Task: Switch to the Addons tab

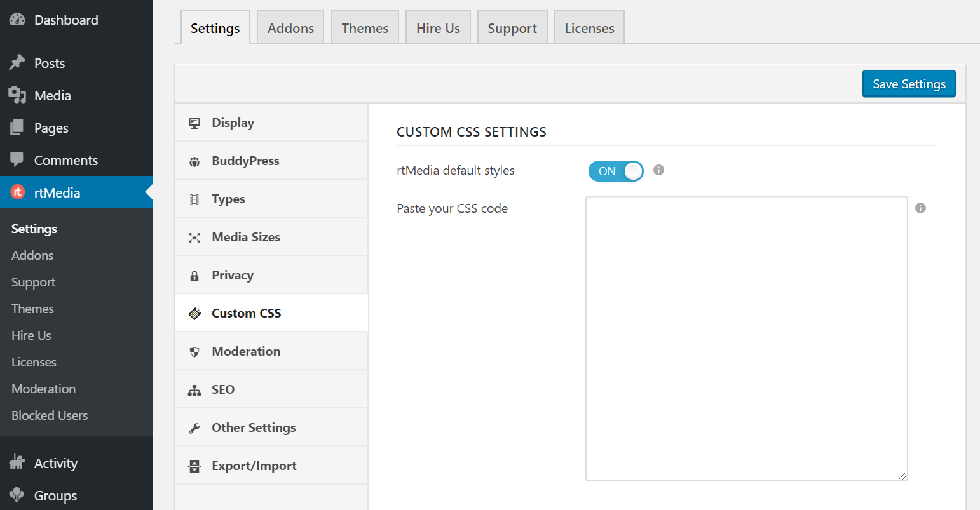Action: point(290,27)
